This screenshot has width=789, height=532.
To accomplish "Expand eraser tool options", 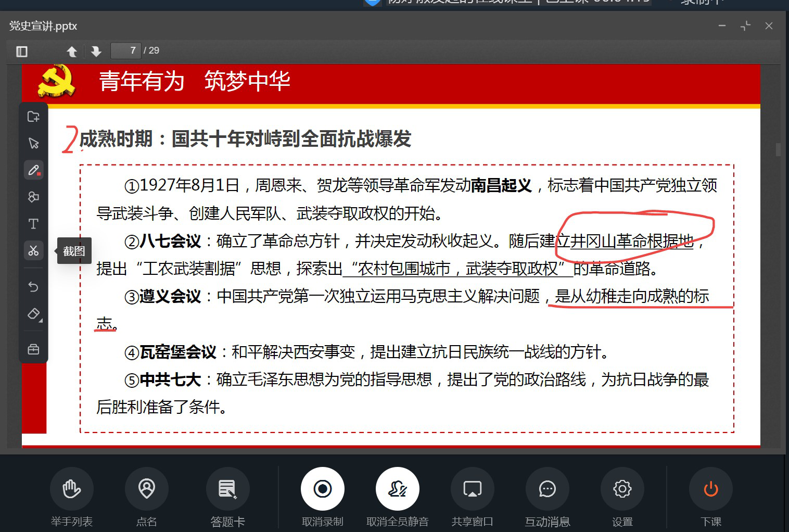I will (34, 314).
